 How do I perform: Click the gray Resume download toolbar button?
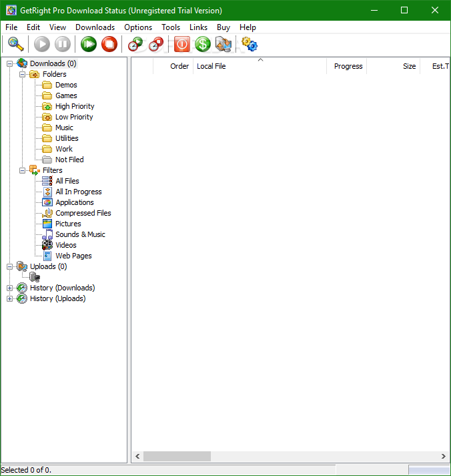(42, 44)
